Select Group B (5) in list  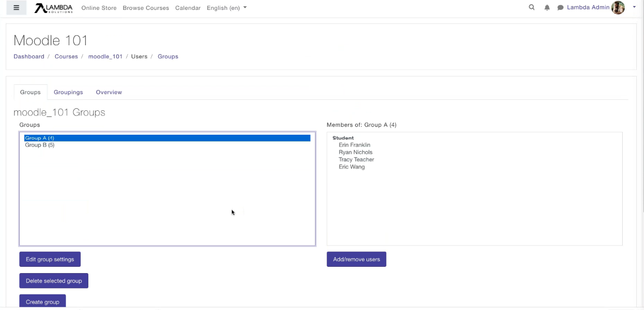click(x=40, y=145)
